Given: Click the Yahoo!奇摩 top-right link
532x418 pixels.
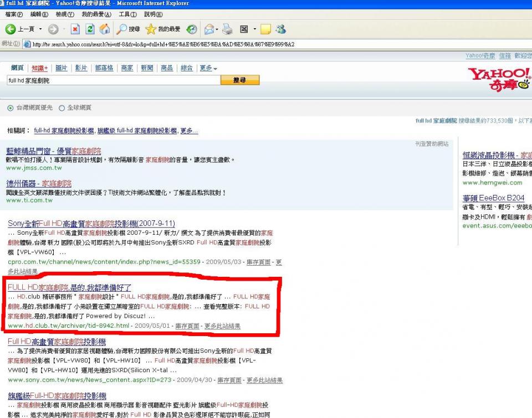Looking at the screenshot, I should pos(480,55).
